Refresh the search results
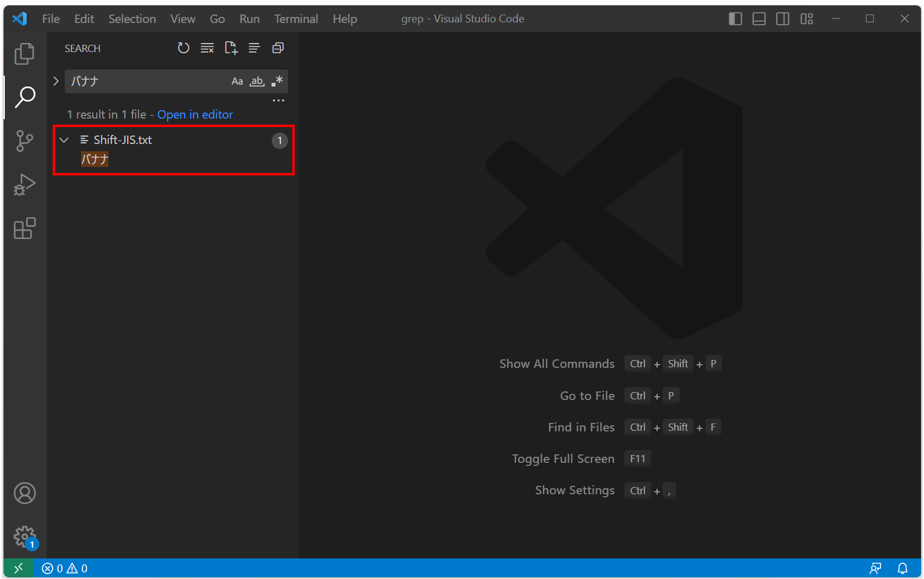This screenshot has width=924, height=579. (183, 48)
